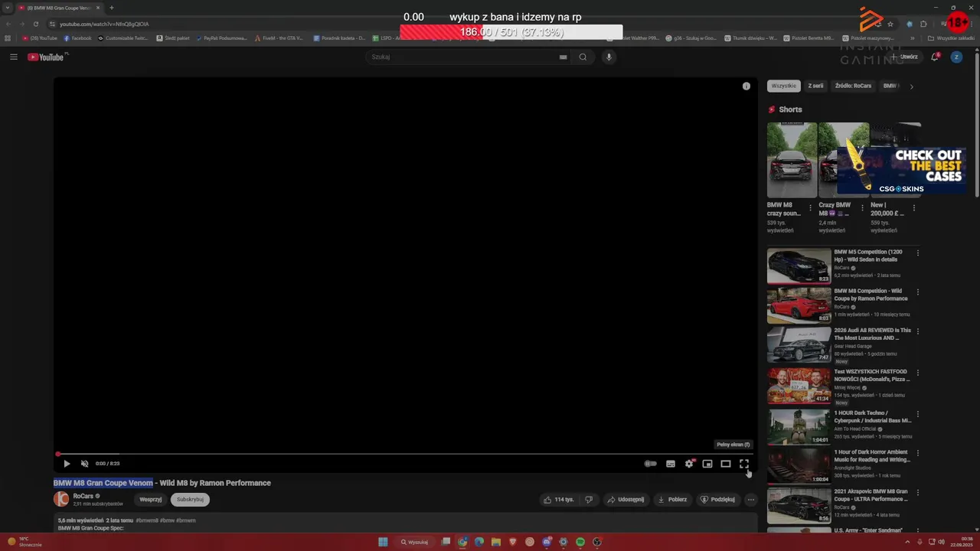Reload the page with refresh icon
Viewport: 980px width, 551px height.
35,24
